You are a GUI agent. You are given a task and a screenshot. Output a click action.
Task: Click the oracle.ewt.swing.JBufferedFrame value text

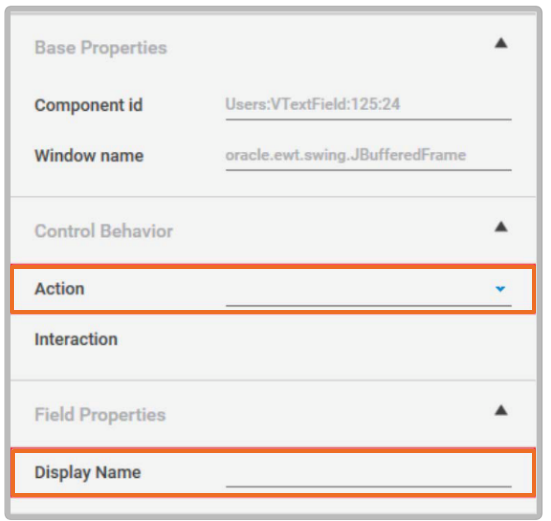click(x=346, y=155)
